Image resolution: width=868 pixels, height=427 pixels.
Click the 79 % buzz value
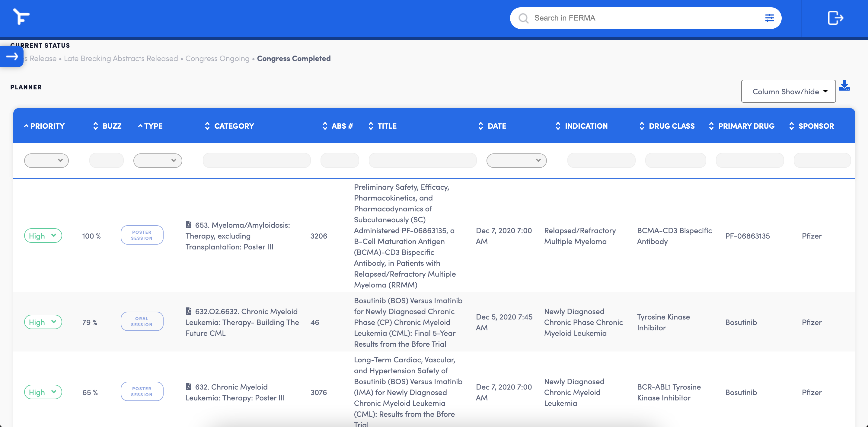click(90, 322)
